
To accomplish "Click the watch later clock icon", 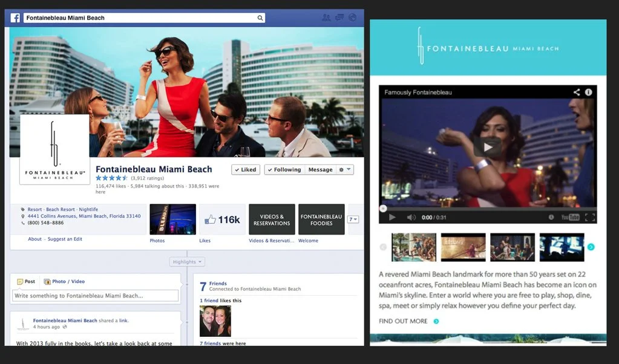I will [x=551, y=217].
